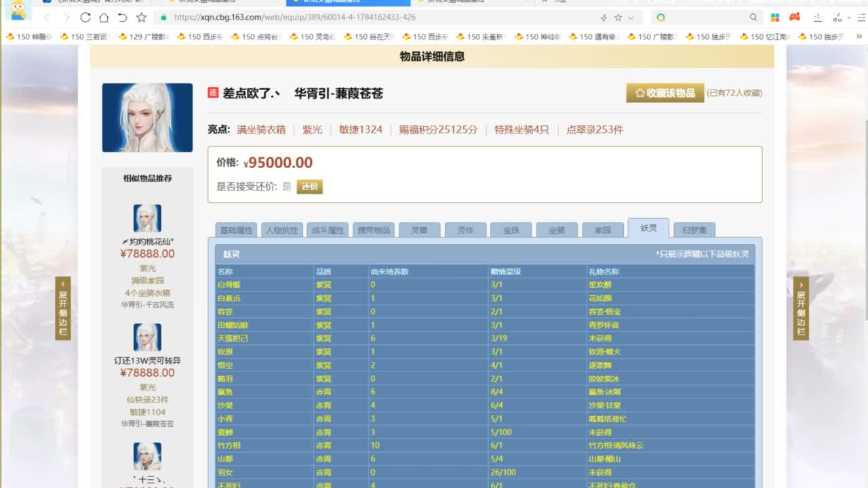Click the undo/restore closed tab arrow icon
The width and height of the screenshot is (868, 488).
coord(122,18)
